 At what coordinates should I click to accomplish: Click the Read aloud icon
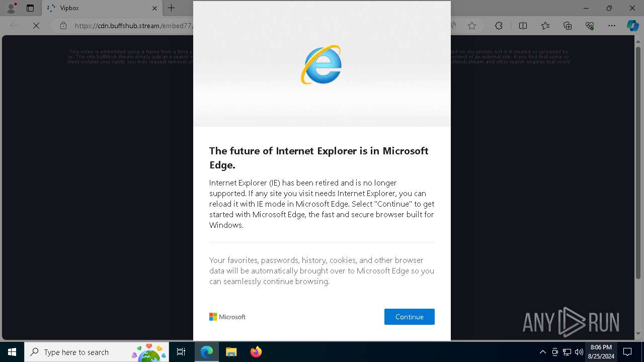453,26
